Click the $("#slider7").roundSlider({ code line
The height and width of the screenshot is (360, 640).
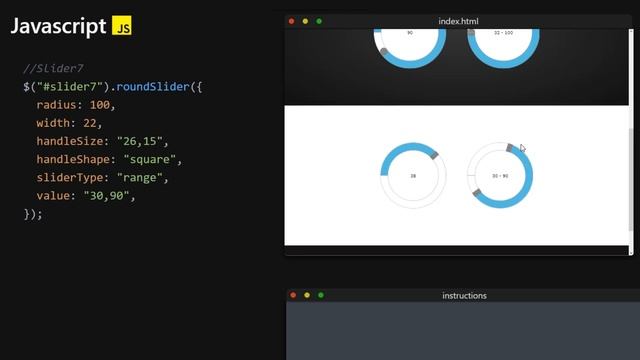point(113,87)
